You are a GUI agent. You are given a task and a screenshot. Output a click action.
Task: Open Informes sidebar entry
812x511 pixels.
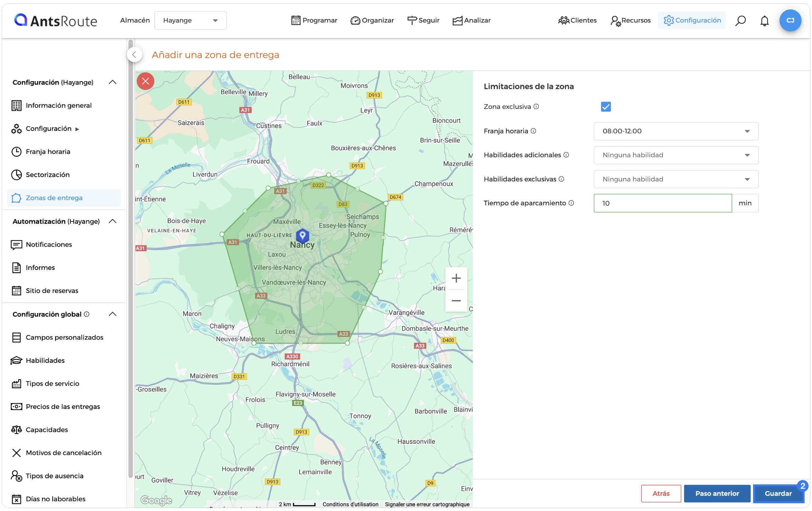pos(64,268)
